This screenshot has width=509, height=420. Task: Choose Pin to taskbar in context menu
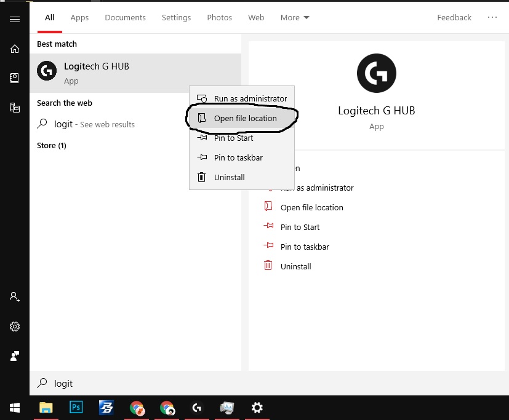click(x=242, y=158)
